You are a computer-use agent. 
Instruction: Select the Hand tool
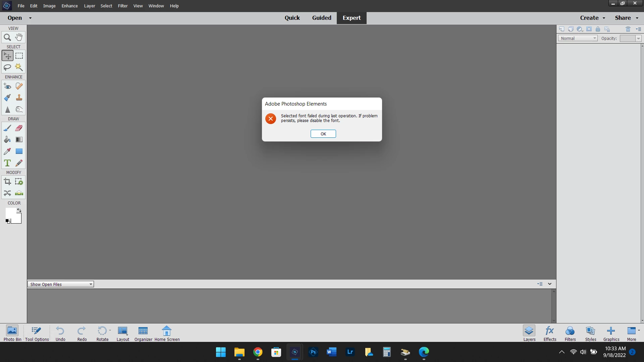19,37
